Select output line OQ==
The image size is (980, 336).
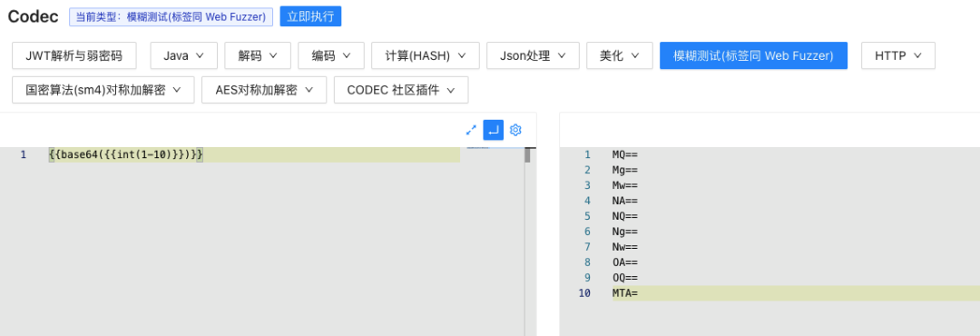click(625, 278)
